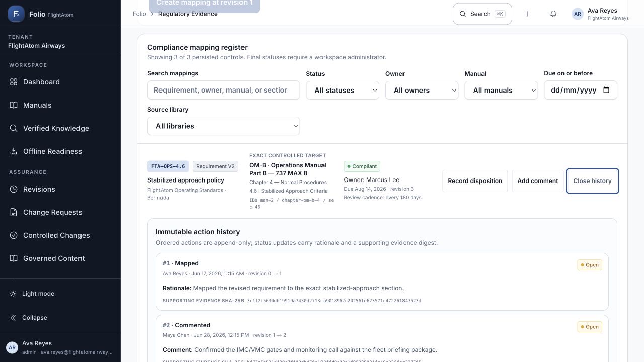This screenshot has height=362, width=644.
Task: Click the Folio logo icon
Action: 16,14
